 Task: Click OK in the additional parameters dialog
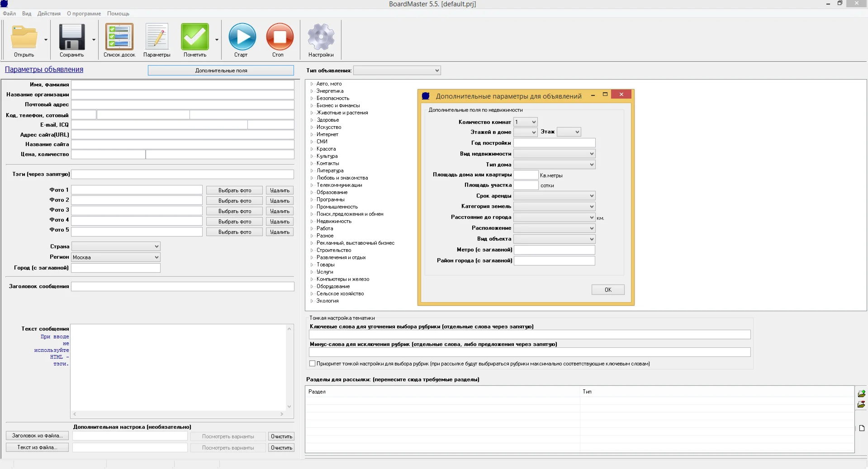[607, 290]
